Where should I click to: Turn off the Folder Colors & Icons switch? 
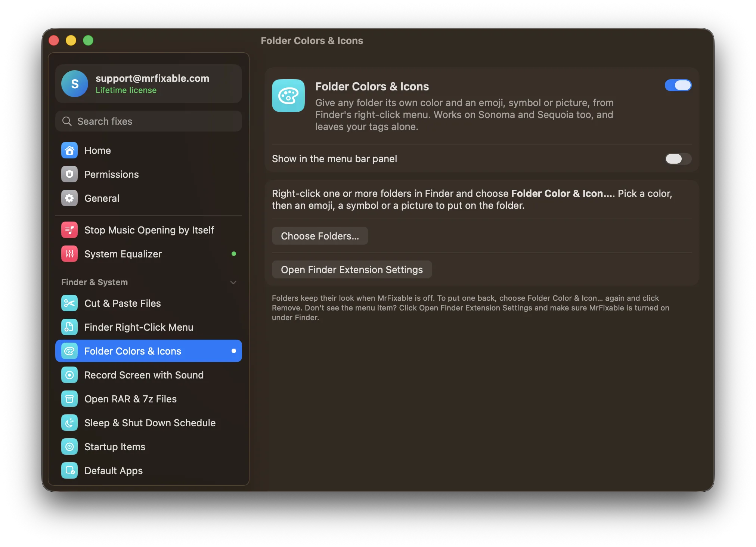(x=678, y=85)
